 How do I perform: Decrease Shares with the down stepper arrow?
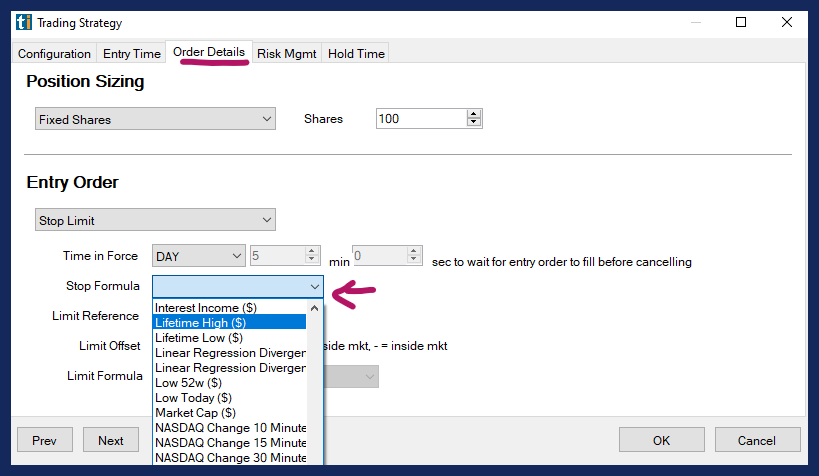click(x=474, y=124)
